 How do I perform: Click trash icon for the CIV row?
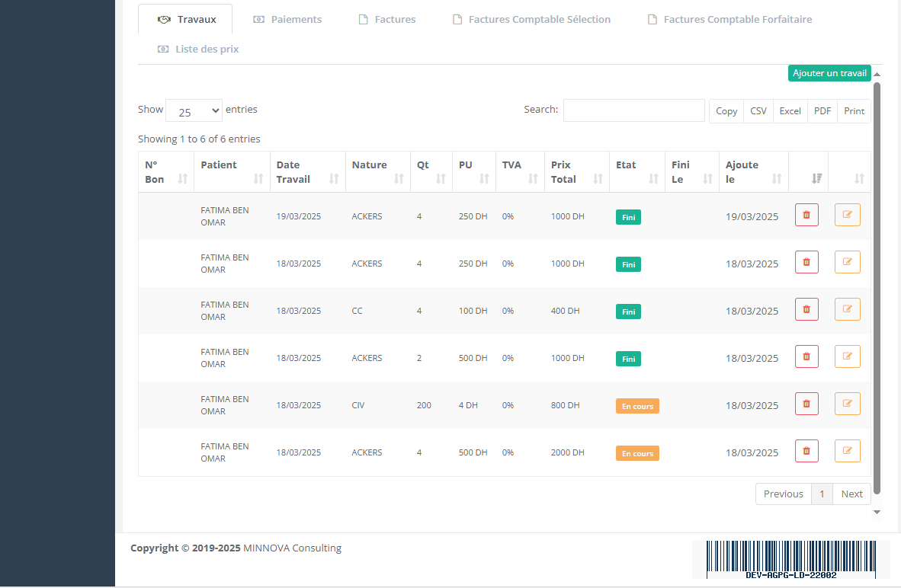[x=806, y=404]
